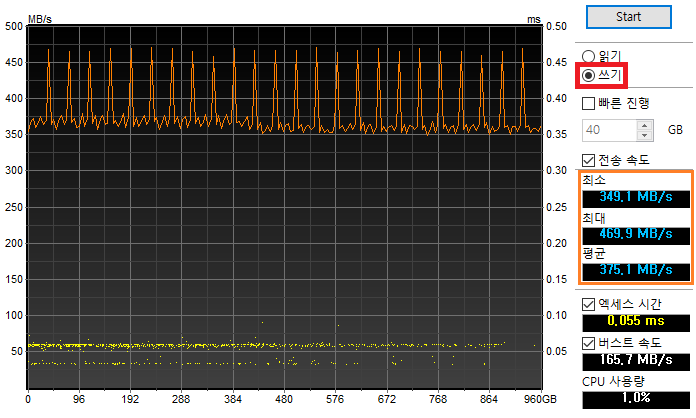Click the burst rate 165.7 MB/s value
The image size is (696, 418).
tap(636, 360)
